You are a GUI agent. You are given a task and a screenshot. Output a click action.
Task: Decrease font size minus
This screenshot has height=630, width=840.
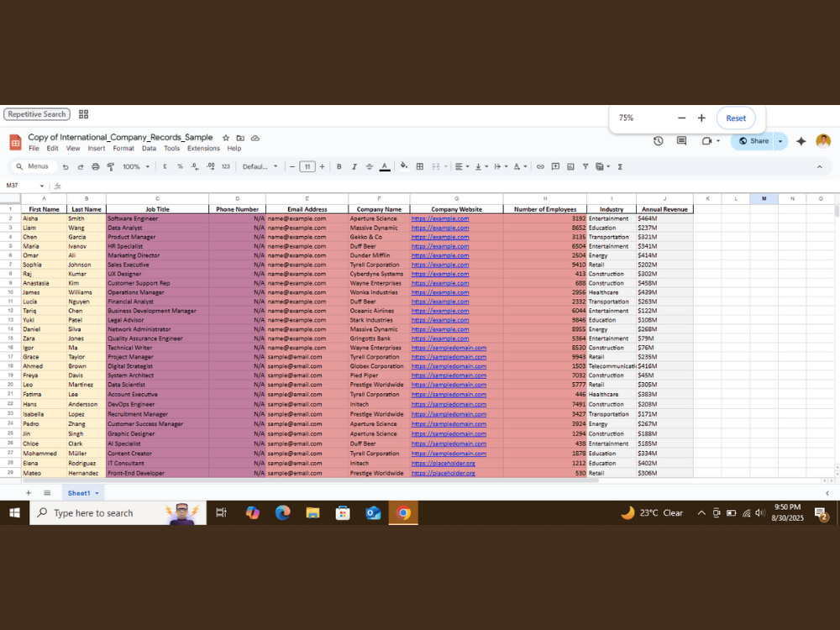pyautogui.click(x=292, y=166)
